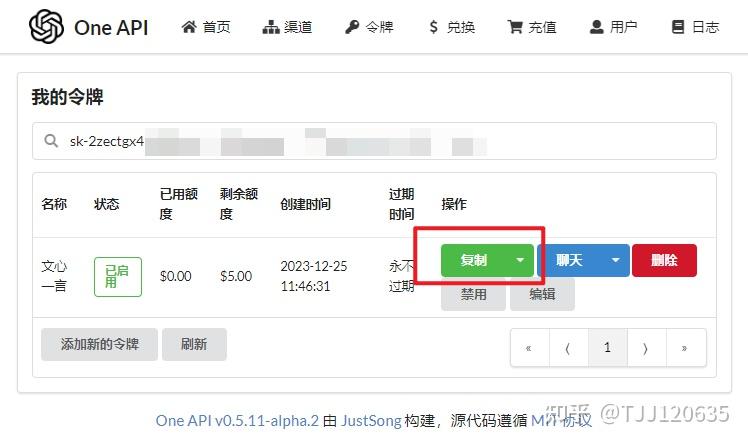Open the 兑换 redeem menu item
The width and height of the screenshot is (748, 445).
451,27
